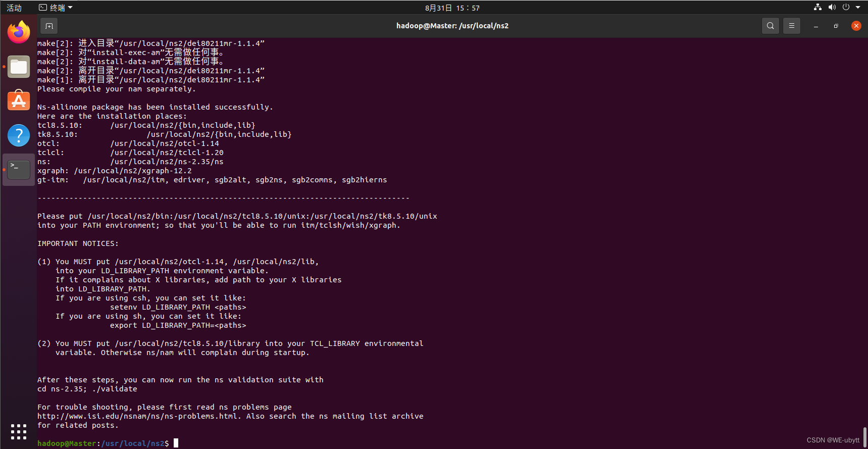The width and height of the screenshot is (868, 449).
Task: Click the ns-problems.html URL
Action: 137,416
